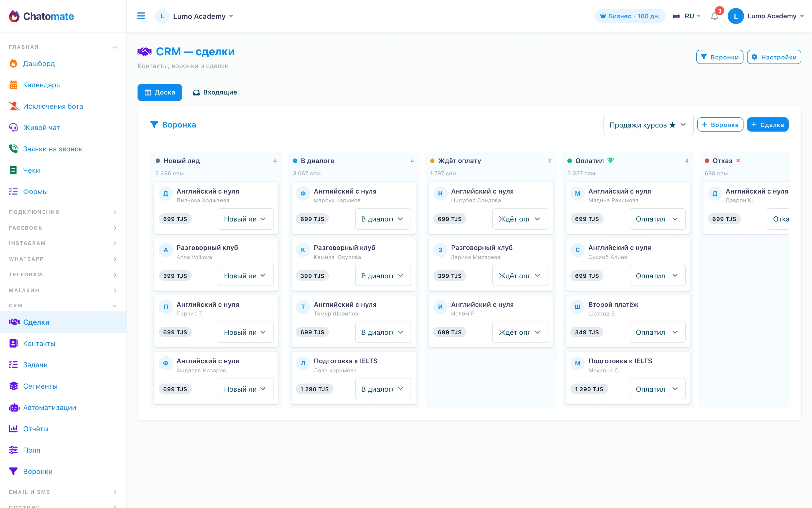Screen dimensions: 812x508
Task: Open the Подготовка к IELTS Лола Каримова card
Action: (353, 378)
